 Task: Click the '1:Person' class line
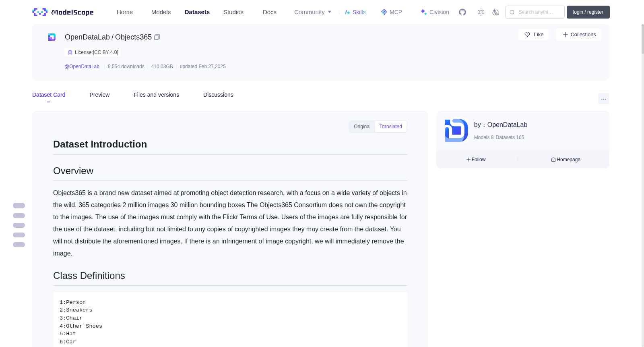(72, 302)
